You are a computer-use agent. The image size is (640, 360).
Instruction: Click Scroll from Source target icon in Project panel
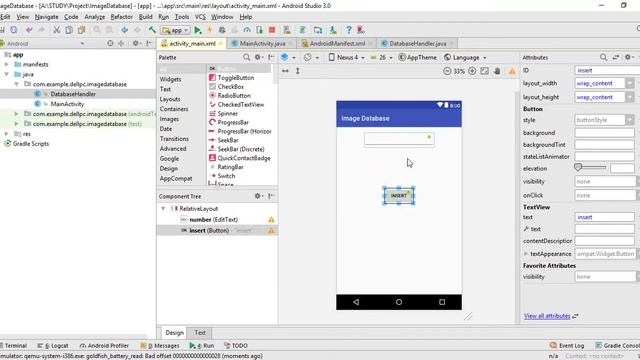click(x=110, y=43)
